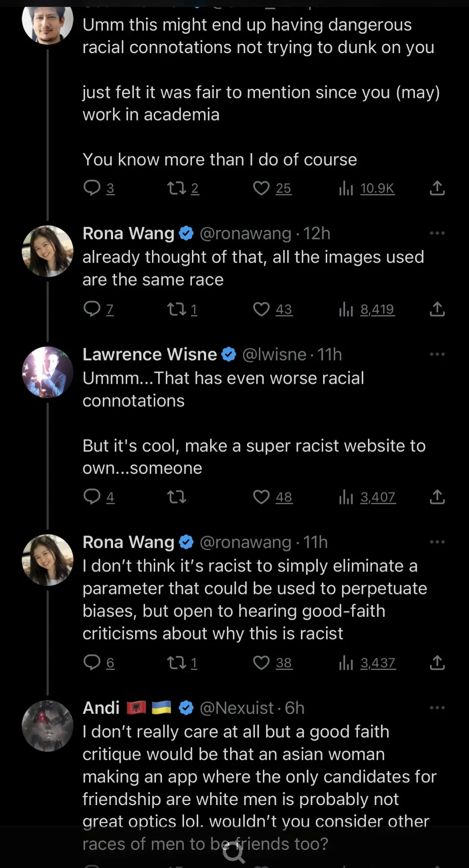The image size is (469, 868).
Task: Tap Andi's profile avatar
Action: click(47, 726)
